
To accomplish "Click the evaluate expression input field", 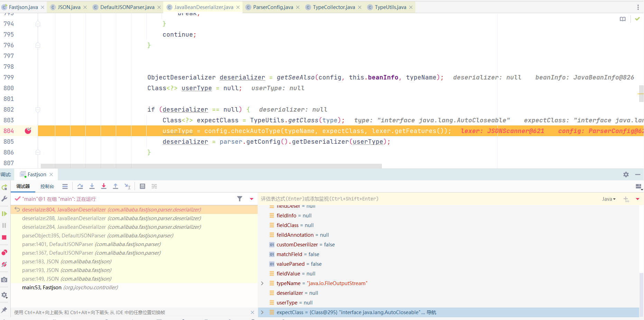I will pyautogui.click(x=429, y=199).
